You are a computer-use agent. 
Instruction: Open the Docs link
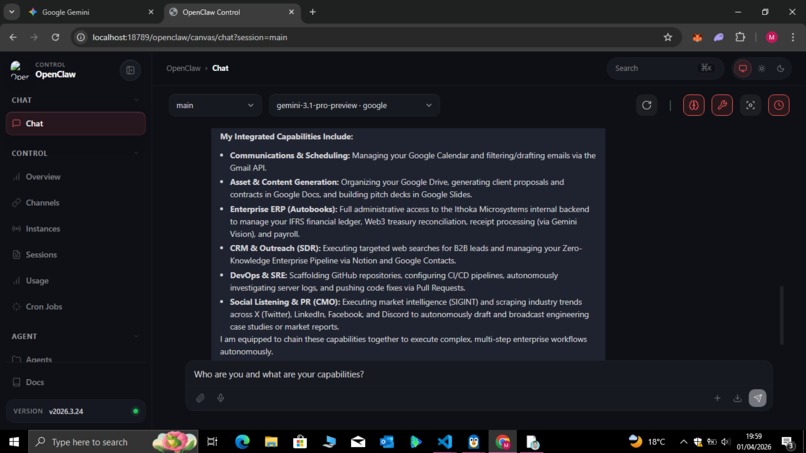76,382
